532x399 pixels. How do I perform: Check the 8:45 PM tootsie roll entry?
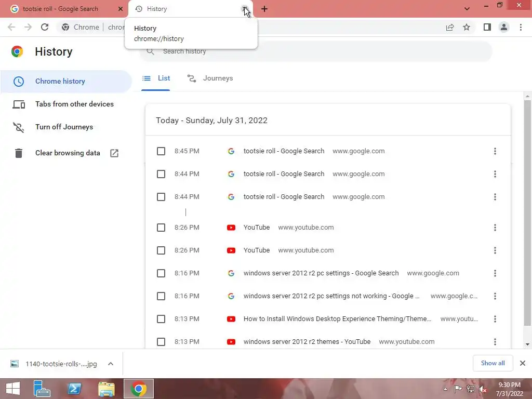tap(161, 151)
